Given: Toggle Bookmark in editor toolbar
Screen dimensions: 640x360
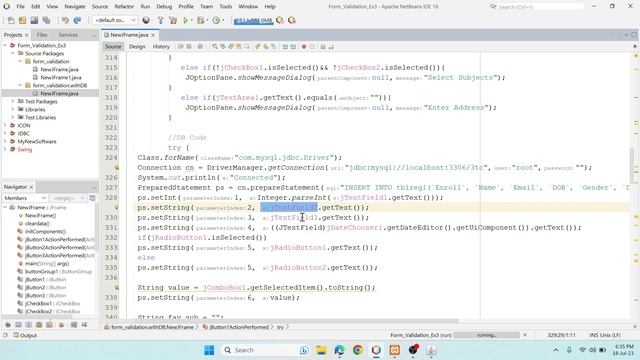Looking at the screenshot, I should coord(273,47).
